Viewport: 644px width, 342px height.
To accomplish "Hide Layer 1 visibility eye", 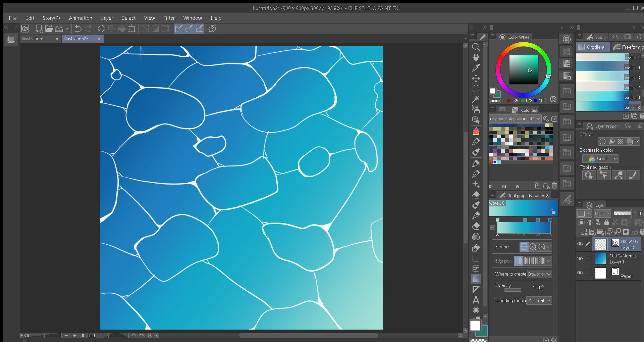I will 580,258.
